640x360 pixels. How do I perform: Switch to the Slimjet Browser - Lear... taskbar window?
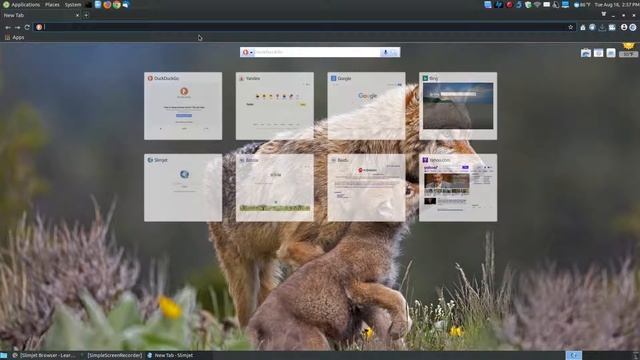click(x=44, y=356)
